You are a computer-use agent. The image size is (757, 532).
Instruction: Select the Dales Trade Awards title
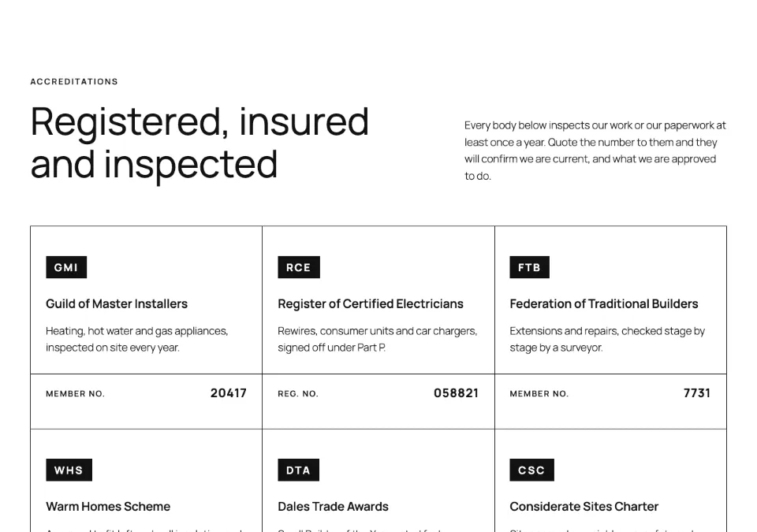pyautogui.click(x=333, y=507)
